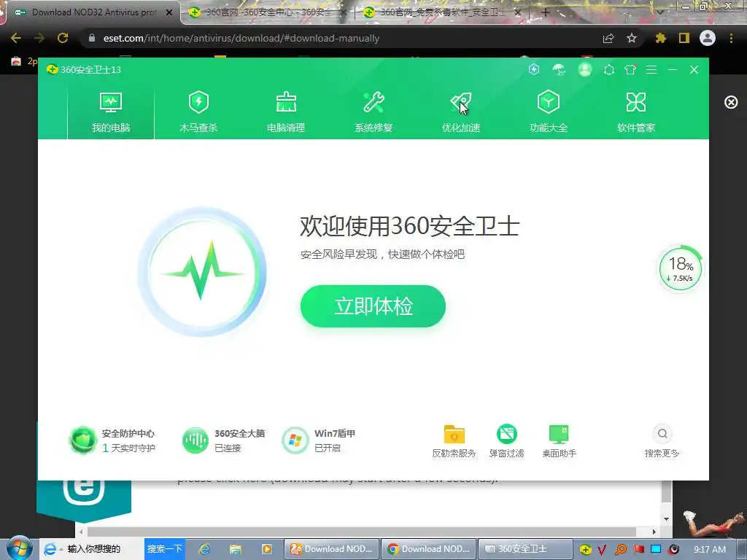Open the skin (T-shirt) icon
Image resolution: width=747 pixels, height=560 pixels.
630,69
